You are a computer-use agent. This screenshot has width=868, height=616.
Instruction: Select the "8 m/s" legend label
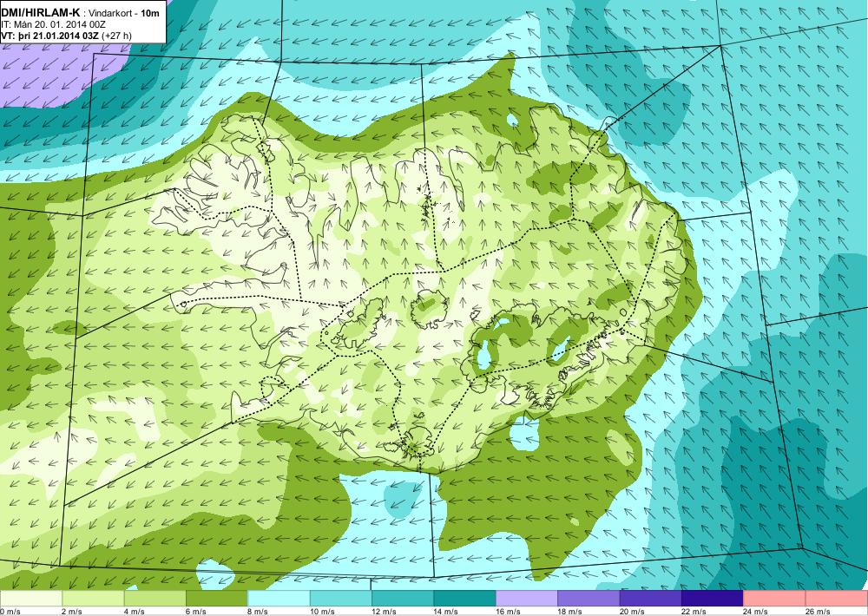[259, 612]
